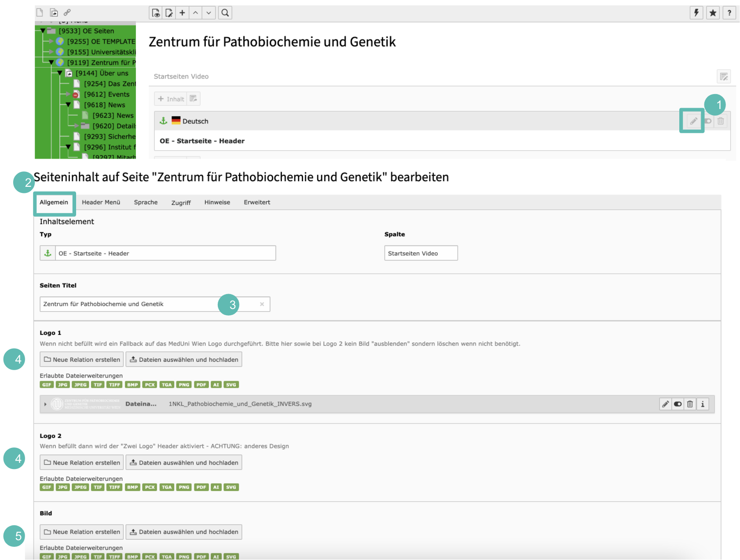
Task: Open search with the magnifier icon
Action: tap(225, 13)
